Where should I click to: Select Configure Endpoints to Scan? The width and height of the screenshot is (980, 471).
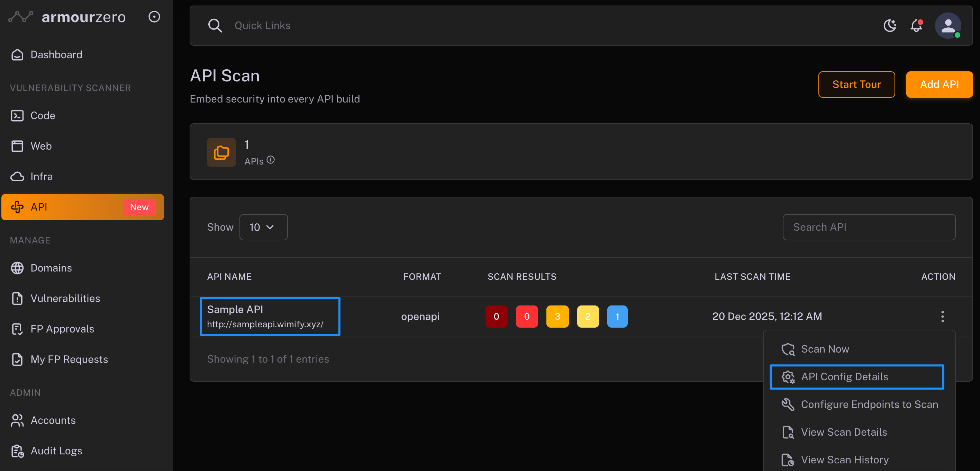point(869,405)
